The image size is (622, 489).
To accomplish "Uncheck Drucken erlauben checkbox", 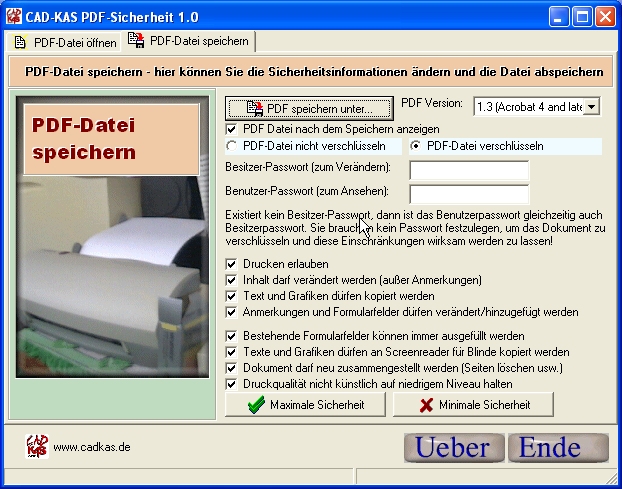I will [232, 264].
